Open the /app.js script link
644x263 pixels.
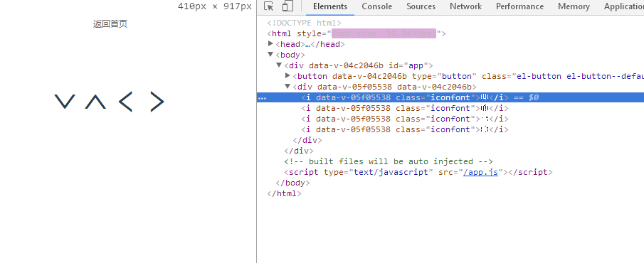tap(480, 172)
